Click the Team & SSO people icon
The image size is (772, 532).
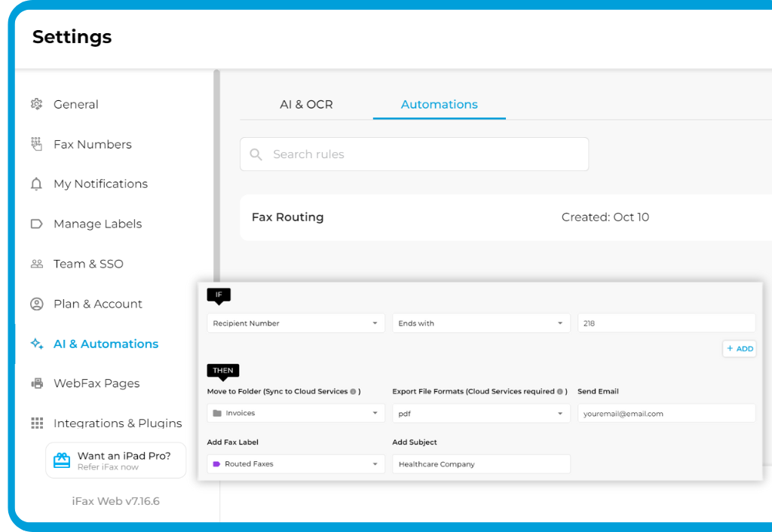point(36,264)
